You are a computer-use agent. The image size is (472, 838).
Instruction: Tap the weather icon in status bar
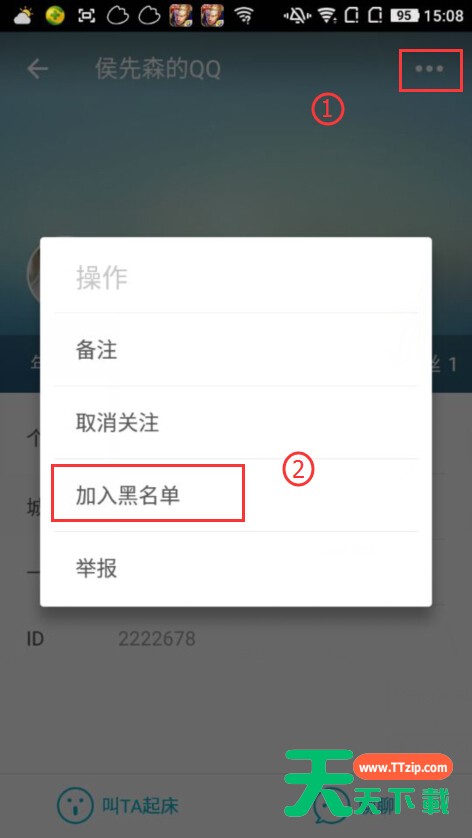(22, 15)
